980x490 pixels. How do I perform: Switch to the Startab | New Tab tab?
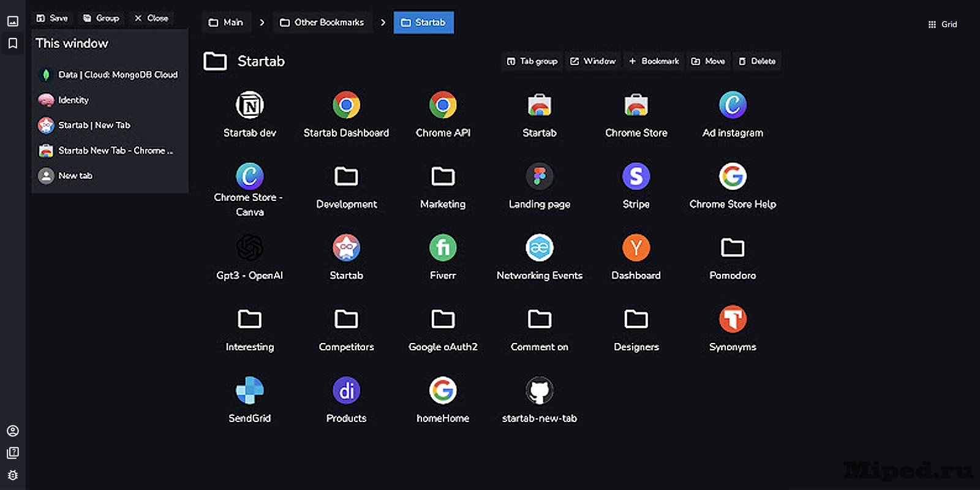(x=109, y=125)
